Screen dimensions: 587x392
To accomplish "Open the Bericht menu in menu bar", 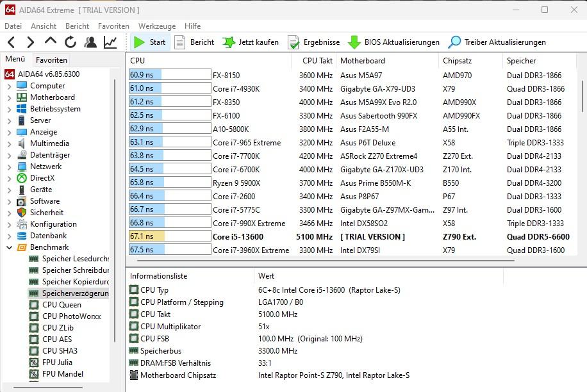I will [77, 26].
